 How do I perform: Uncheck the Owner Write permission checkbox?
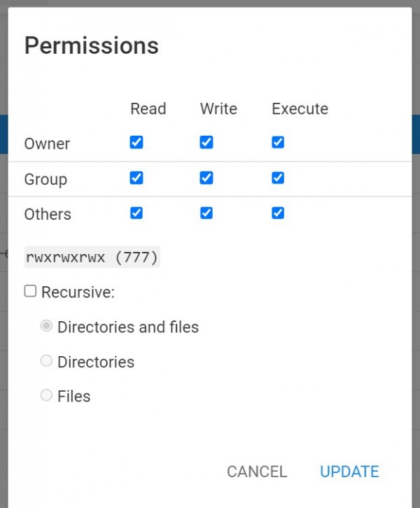pos(206,143)
